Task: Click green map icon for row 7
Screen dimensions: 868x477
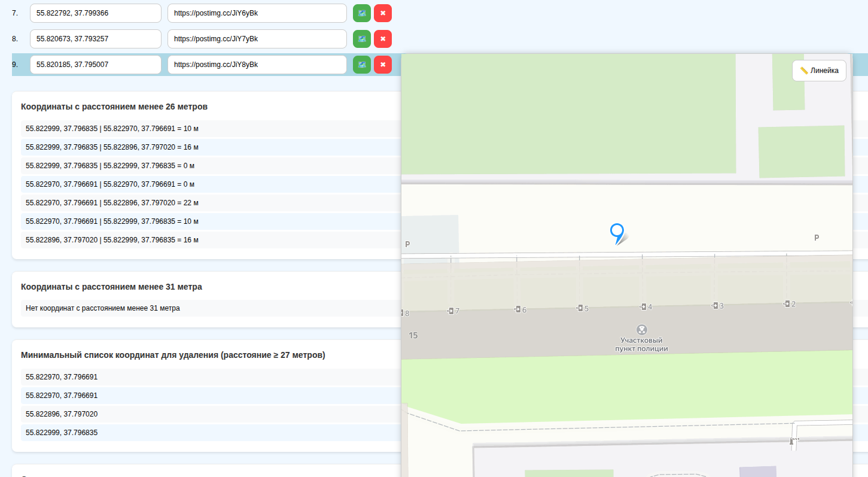Action: 361,13
